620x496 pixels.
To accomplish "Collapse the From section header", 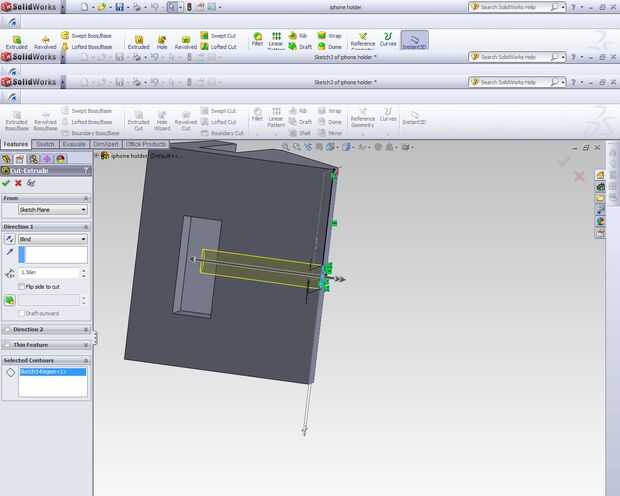I will [85, 198].
